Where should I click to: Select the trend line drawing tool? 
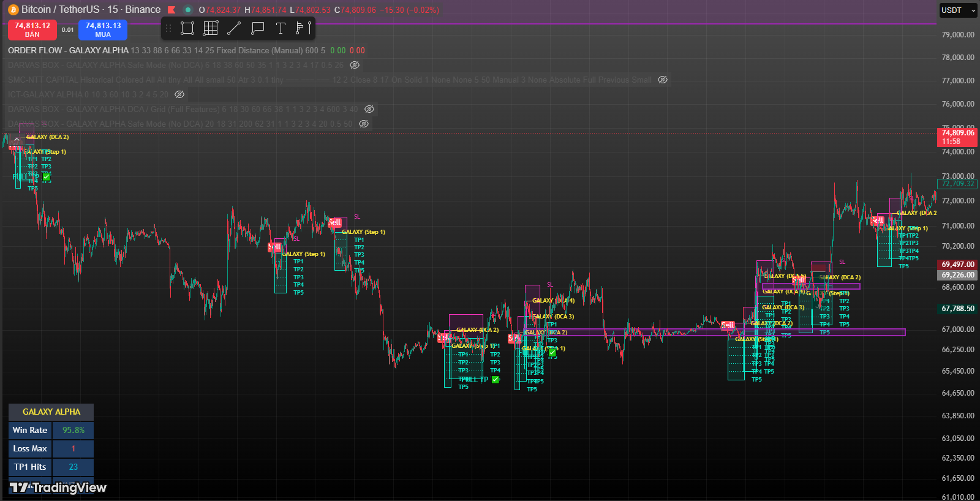[x=234, y=28]
